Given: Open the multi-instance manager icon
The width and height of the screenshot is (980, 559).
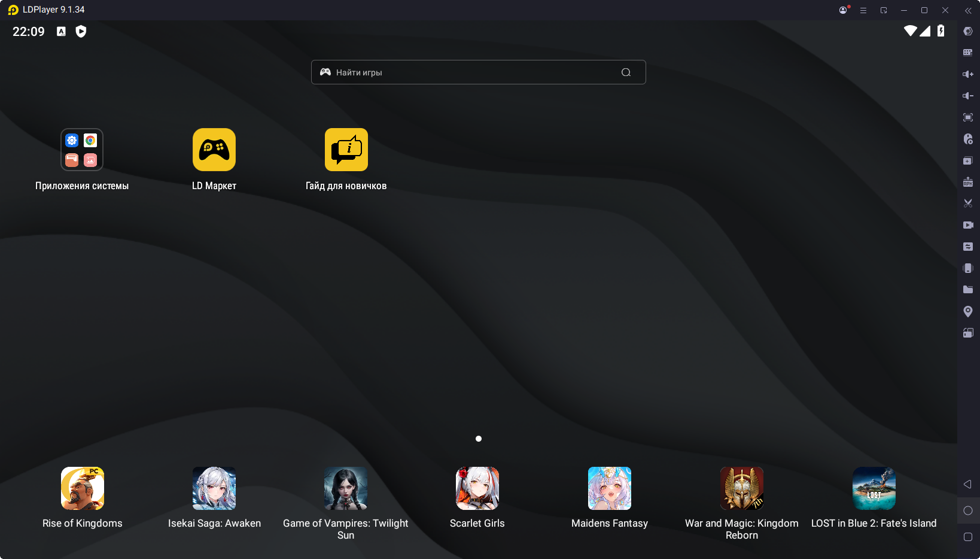Looking at the screenshot, I should click(x=968, y=160).
